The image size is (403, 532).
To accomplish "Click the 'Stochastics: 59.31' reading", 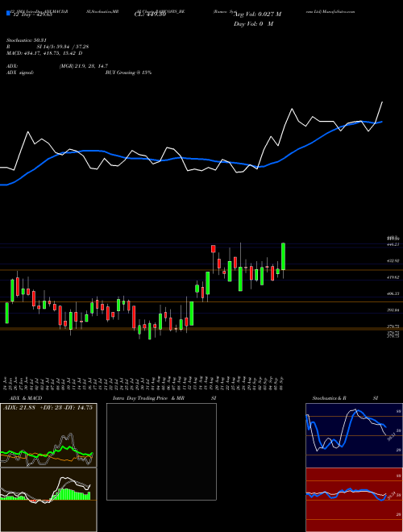I will 27,40.
